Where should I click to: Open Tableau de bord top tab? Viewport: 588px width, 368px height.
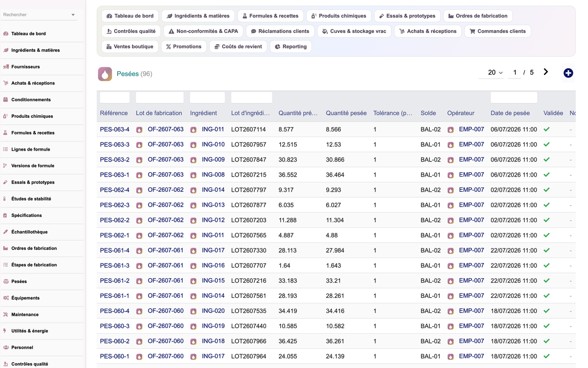click(x=130, y=16)
